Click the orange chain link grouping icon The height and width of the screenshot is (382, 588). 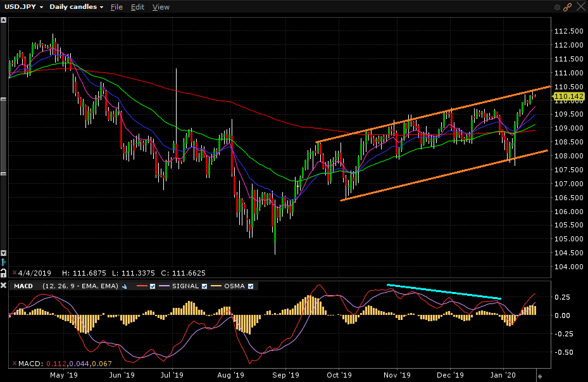[567, 7]
